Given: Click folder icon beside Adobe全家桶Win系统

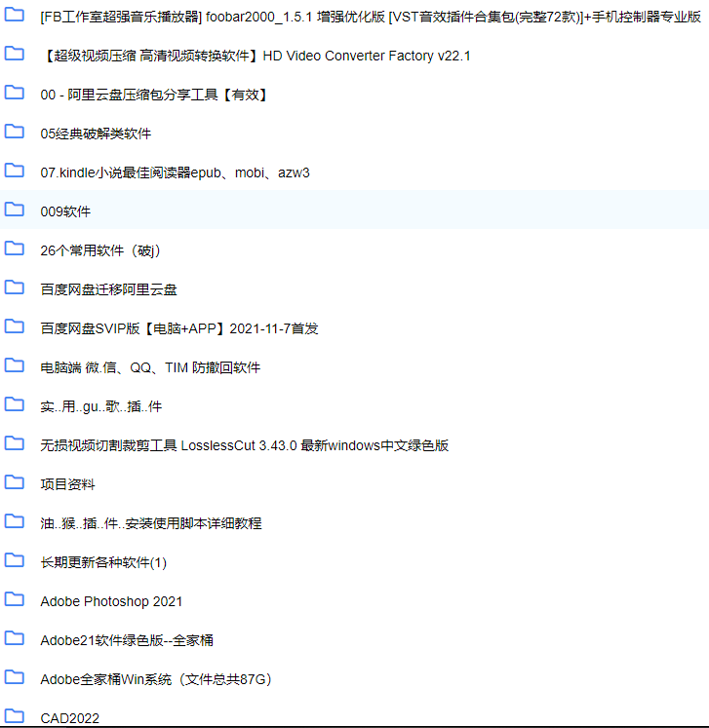Looking at the screenshot, I should pos(14,678).
